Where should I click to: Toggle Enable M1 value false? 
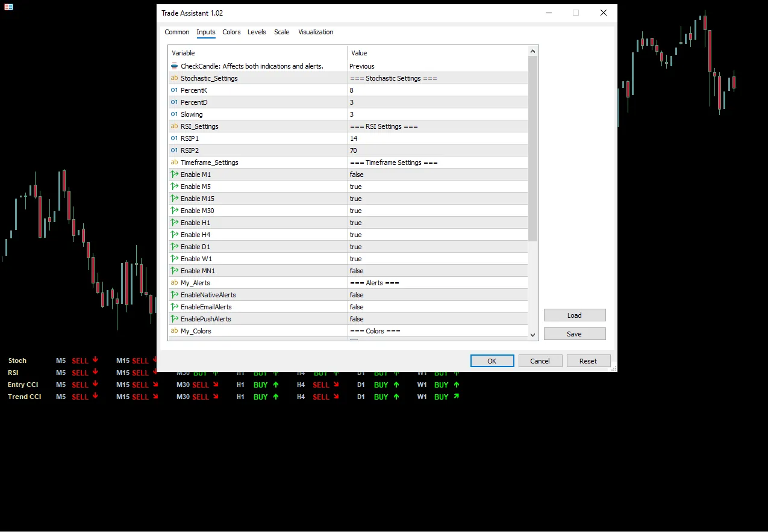pos(437,175)
